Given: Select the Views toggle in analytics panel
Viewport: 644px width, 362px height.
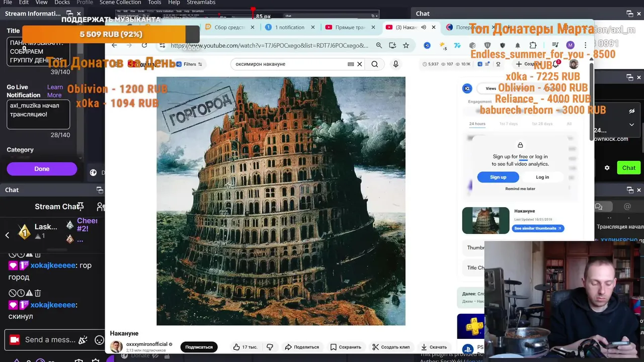Looking at the screenshot, I should pyautogui.click(x=491, y=88).
